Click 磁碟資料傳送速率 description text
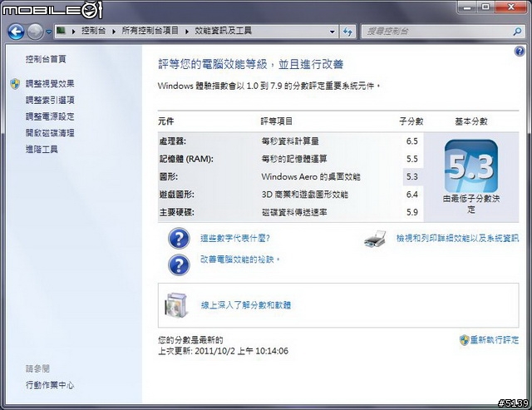Image resolution: width=532 pixels, height=410 pixels. [x=294, y=212]
